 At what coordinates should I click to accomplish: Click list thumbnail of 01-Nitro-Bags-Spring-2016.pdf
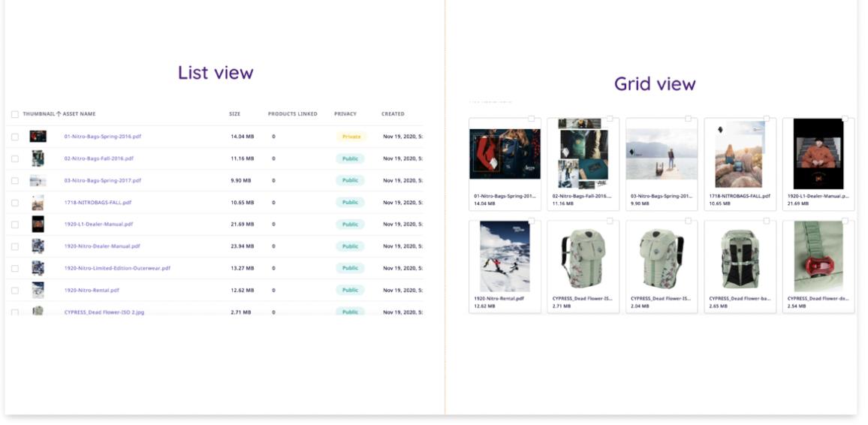coord(38,136)
